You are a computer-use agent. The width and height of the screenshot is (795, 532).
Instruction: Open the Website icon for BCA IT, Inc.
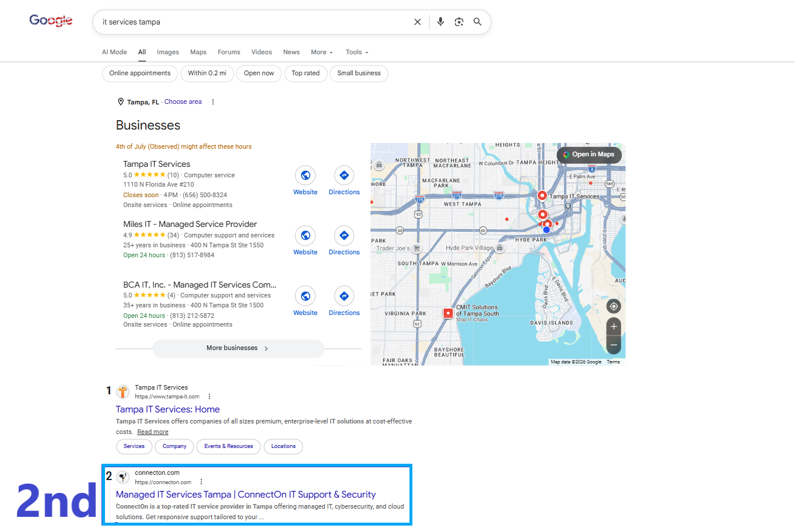click(x=305, y=296)
